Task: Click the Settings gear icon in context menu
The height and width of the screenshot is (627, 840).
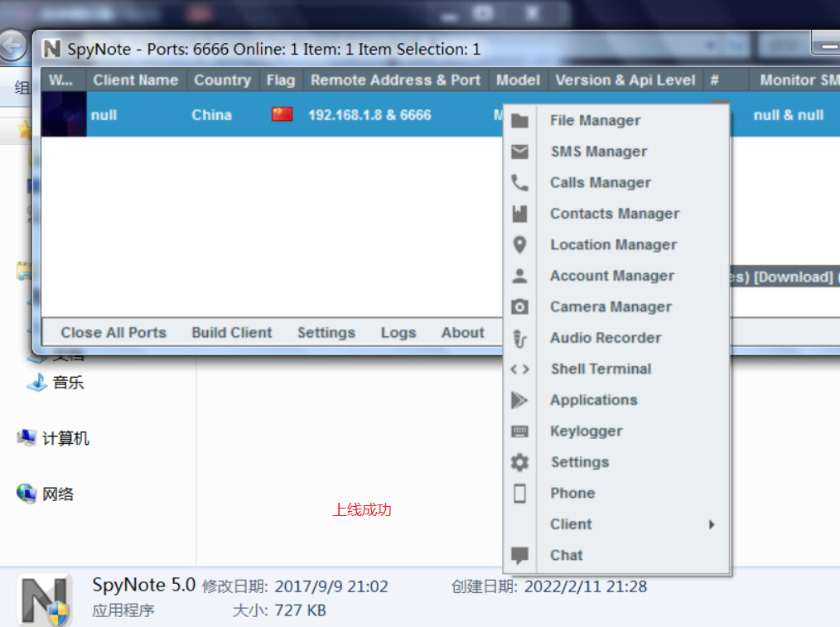Action: click(x=519, y=462)
